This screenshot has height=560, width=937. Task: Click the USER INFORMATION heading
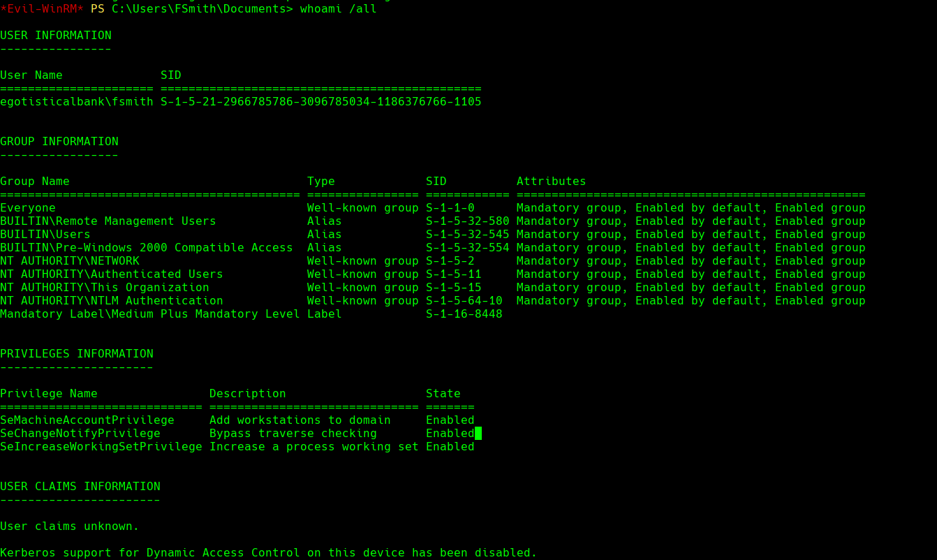coord(56,35)
